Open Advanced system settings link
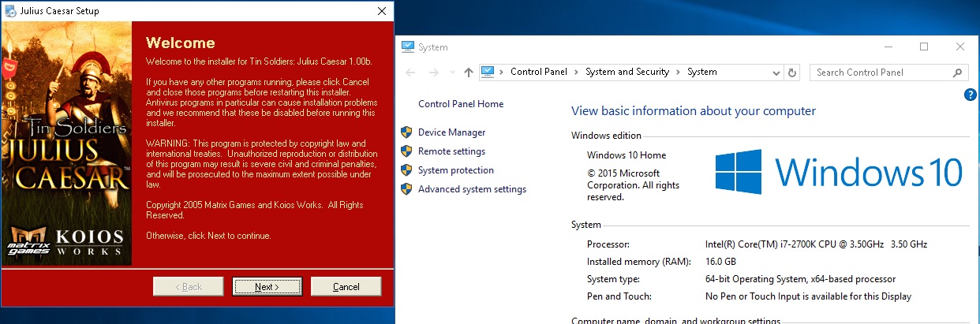This screenshot has width=980, height=324. [x=472, y=189]
